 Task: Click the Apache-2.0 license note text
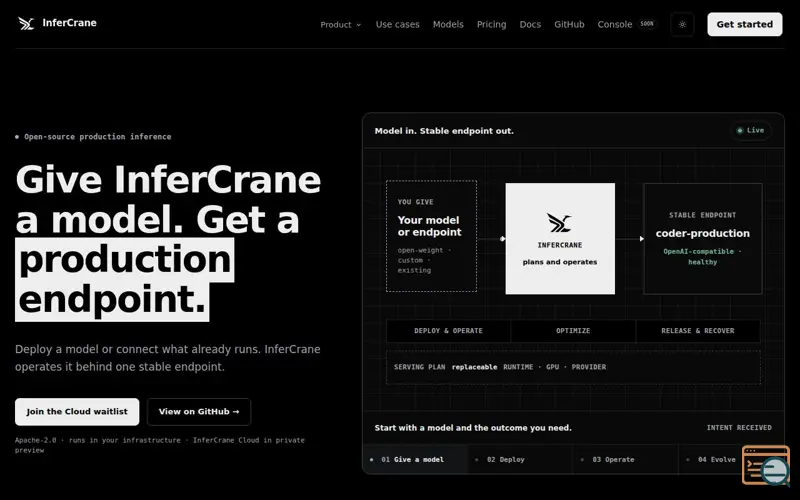tap(160, 445)
